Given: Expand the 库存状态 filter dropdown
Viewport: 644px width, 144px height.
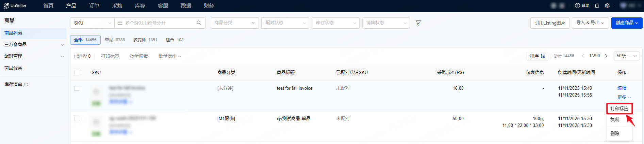Looking at the screenshot, I should (x=335, y=23).
